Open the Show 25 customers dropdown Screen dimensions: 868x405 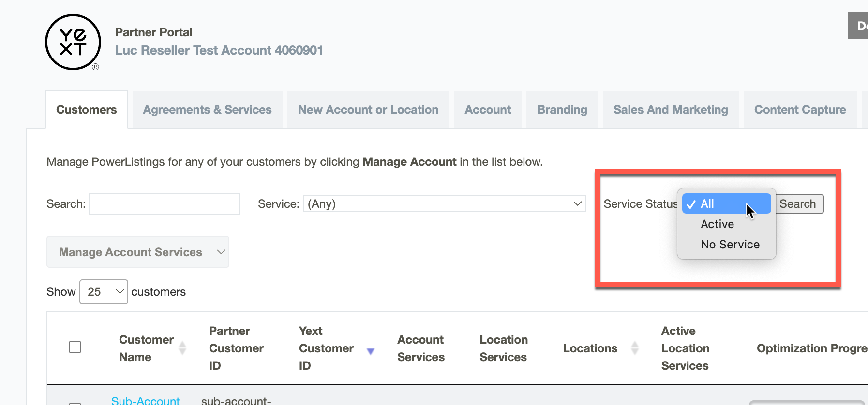pos(104,291)
